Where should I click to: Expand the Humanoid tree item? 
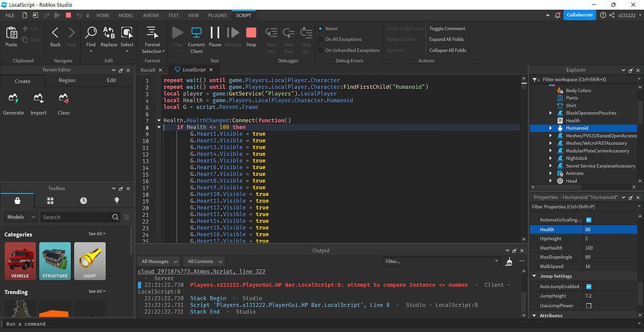click(x=551, y=128)
